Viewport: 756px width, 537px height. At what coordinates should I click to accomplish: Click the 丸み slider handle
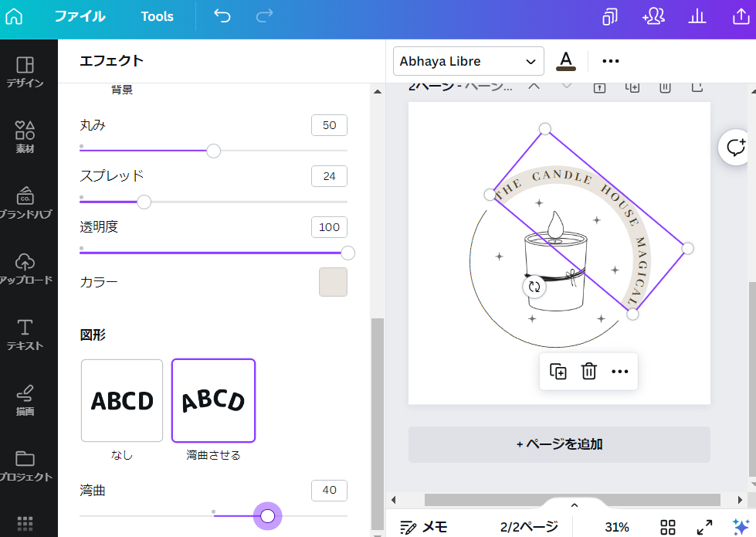[214, 151]
